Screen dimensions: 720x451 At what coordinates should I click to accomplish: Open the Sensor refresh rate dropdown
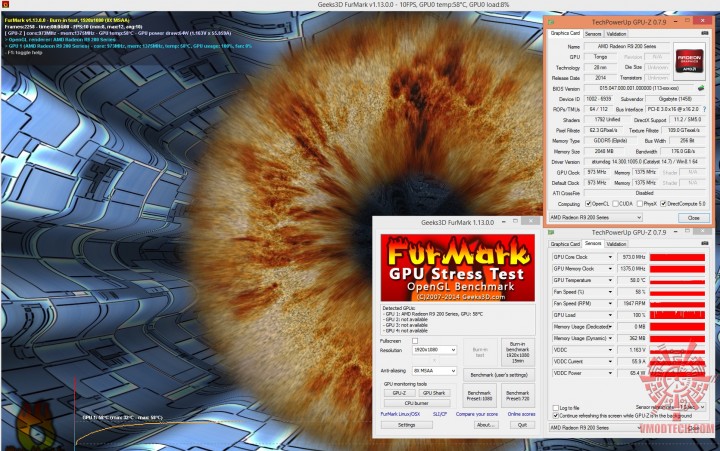tap(691, 407)
